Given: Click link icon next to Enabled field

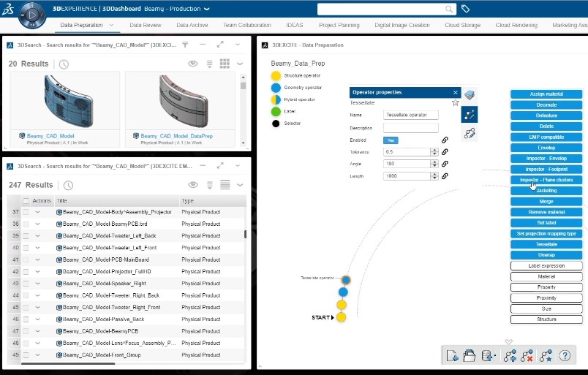Looking at the screenshot, I should pos(445,140).
